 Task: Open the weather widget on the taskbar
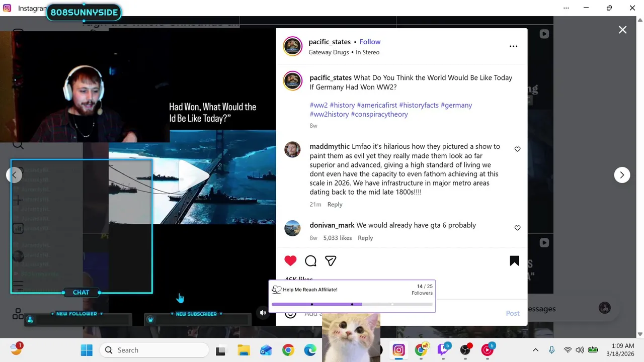16,349
